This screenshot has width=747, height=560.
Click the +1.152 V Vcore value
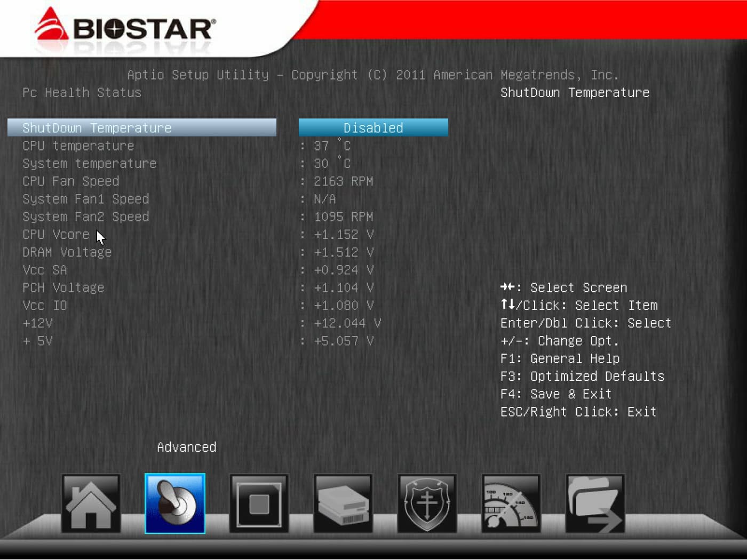tap(344, 235)
